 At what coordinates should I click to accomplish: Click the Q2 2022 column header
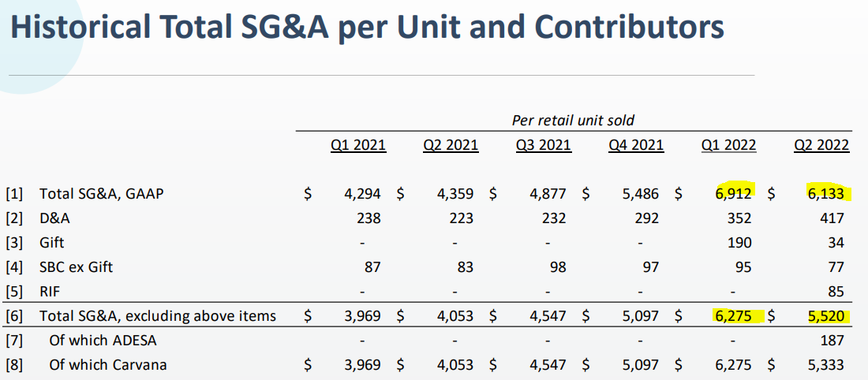[821, 146]
